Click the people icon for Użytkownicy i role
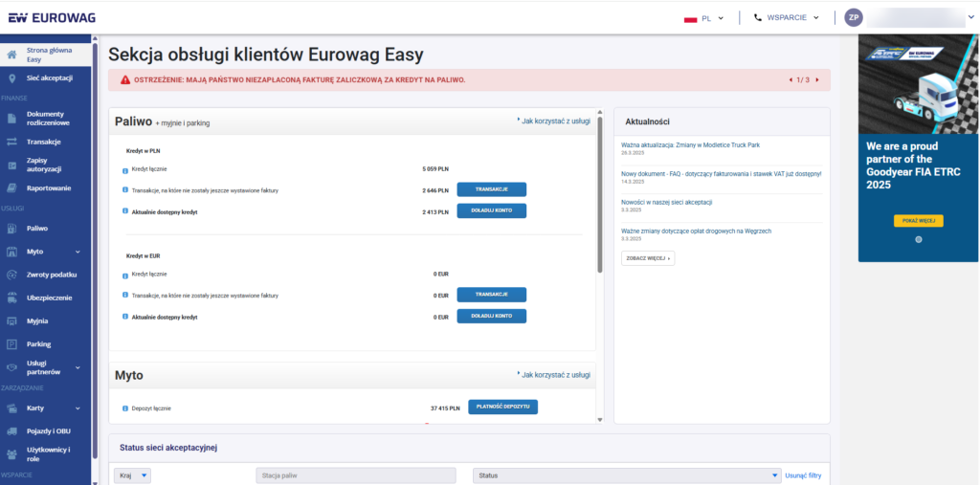 coord(11,454)
